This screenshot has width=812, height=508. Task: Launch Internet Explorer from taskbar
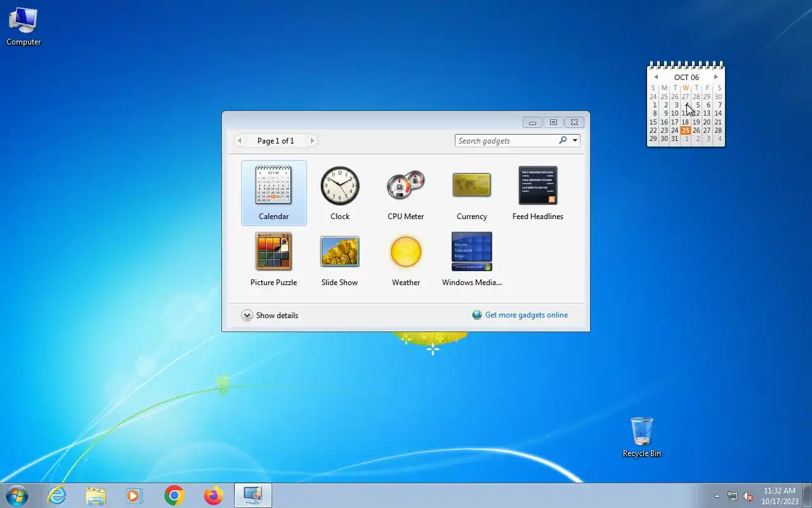[56, 495]
